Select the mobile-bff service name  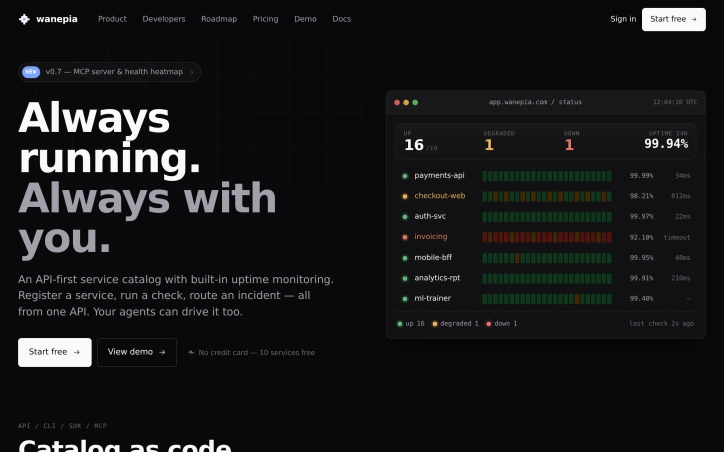(433, 257)
